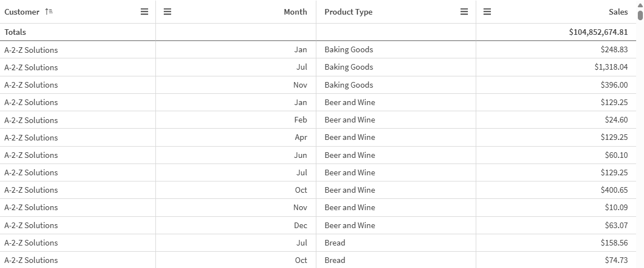Screen dimensions: 644x268
Task: Click the vertical scrollbar thumb
Action: click(640, 15)
